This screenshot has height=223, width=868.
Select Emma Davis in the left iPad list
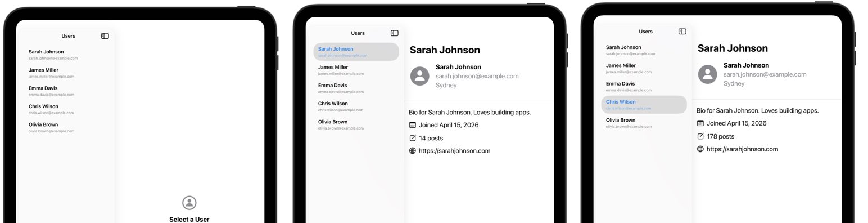67,91
